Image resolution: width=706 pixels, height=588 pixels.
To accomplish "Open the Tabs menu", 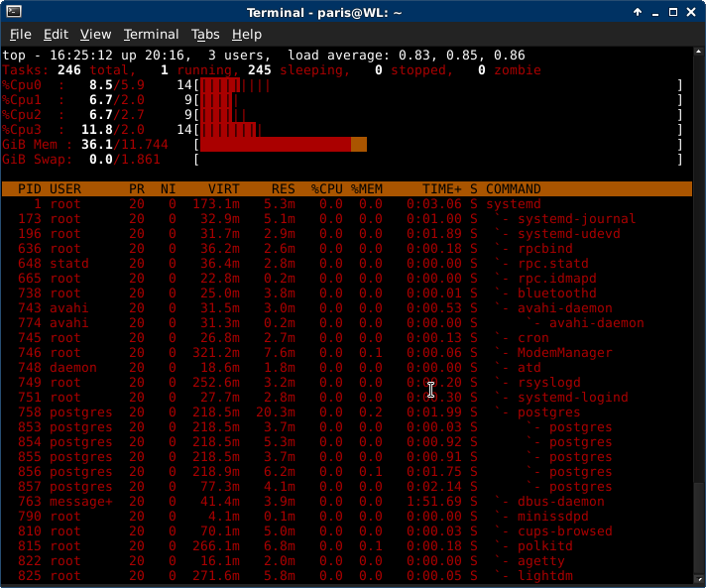I will coord(205,35).
